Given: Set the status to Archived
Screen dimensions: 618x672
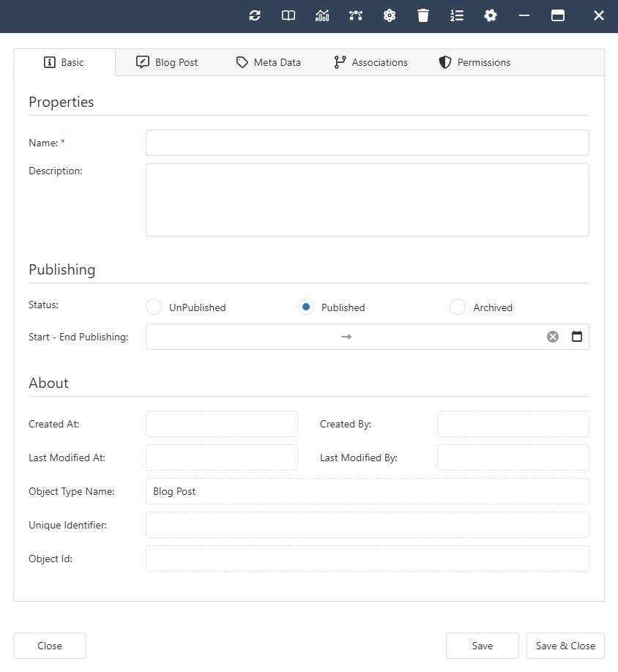Looking at the screenshot, I should tap(458, 307).
